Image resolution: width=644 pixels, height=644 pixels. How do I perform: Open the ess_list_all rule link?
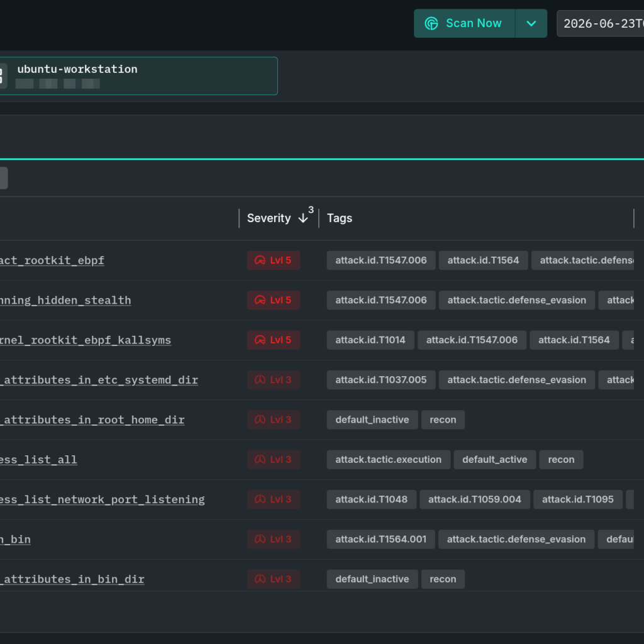coord(38,460)
